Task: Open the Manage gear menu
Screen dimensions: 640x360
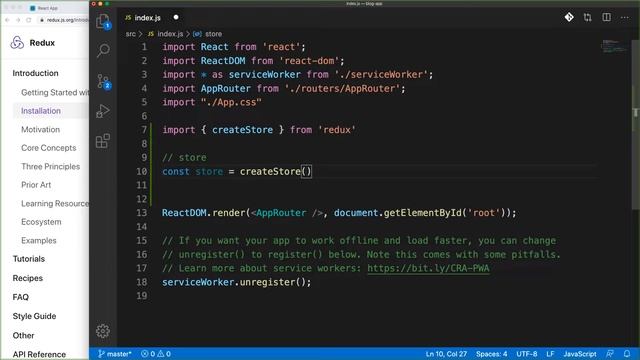Action: (x=103, y=331)
